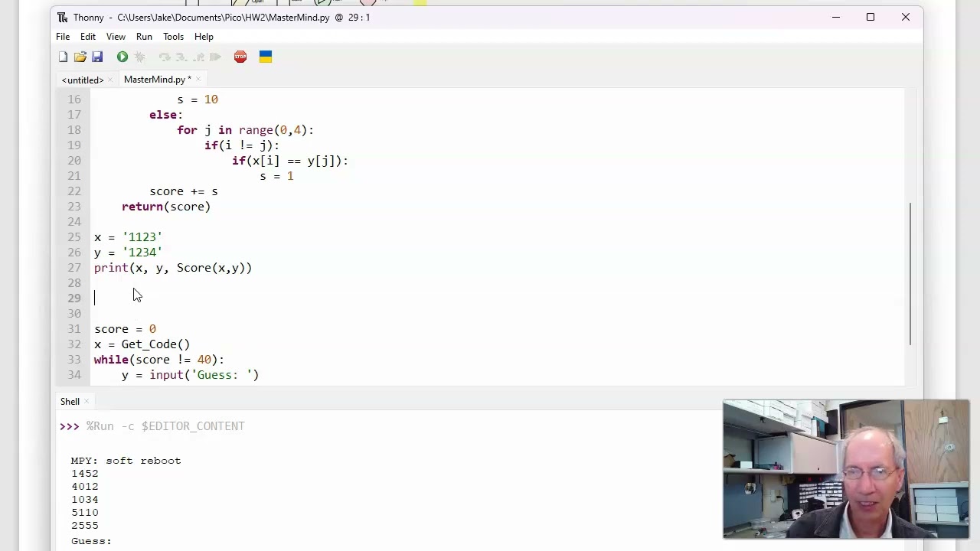Click line number 29 in the gutter
Screen dimensions: 980x551
pos(74,298)
